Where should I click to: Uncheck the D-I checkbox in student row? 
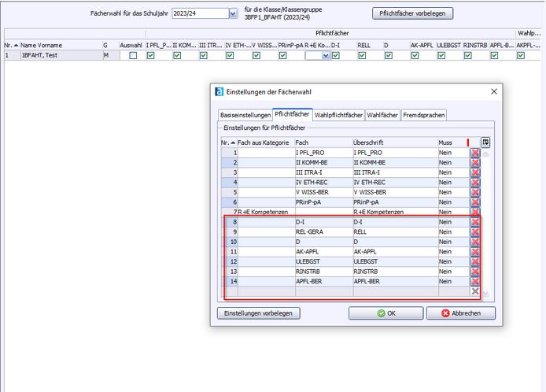336,56
